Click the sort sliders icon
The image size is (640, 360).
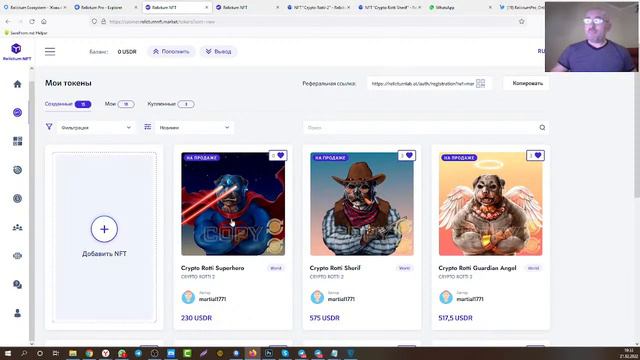pyautogui.click(x=148, y=127)
